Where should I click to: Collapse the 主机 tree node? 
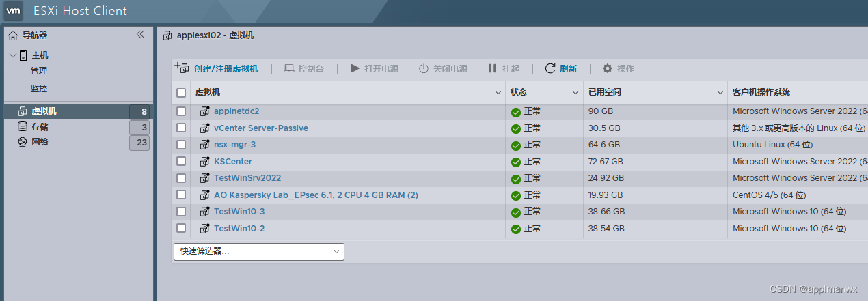coord(13,55)
